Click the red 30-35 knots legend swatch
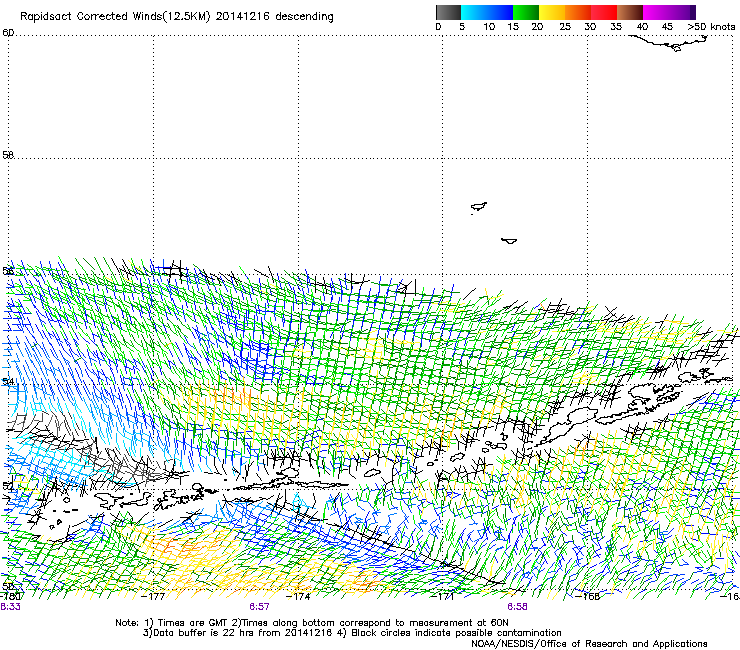The height and width of the screenshot is (650, 740). (604, 12)
